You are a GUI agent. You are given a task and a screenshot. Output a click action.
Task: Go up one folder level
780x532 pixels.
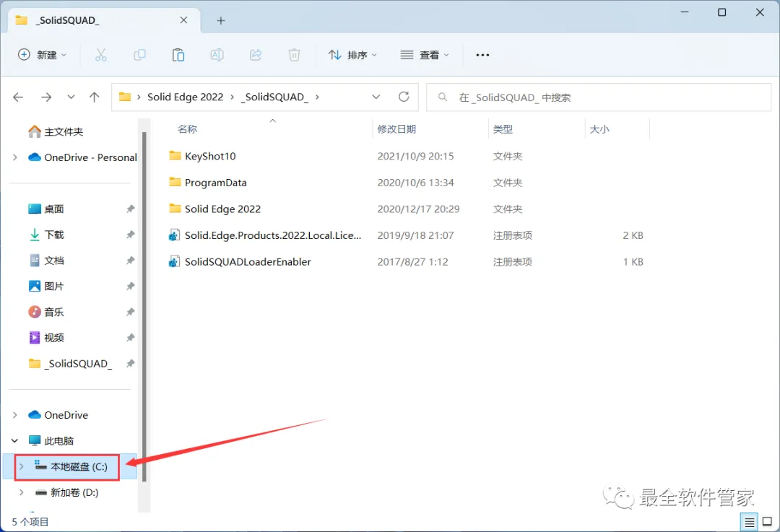pos(95,97)
